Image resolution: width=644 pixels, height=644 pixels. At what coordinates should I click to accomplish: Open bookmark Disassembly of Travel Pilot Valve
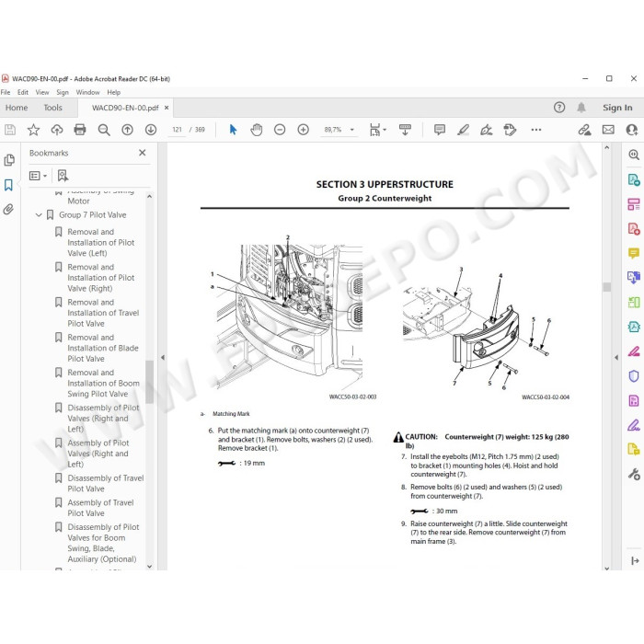(x=106, y=483)
